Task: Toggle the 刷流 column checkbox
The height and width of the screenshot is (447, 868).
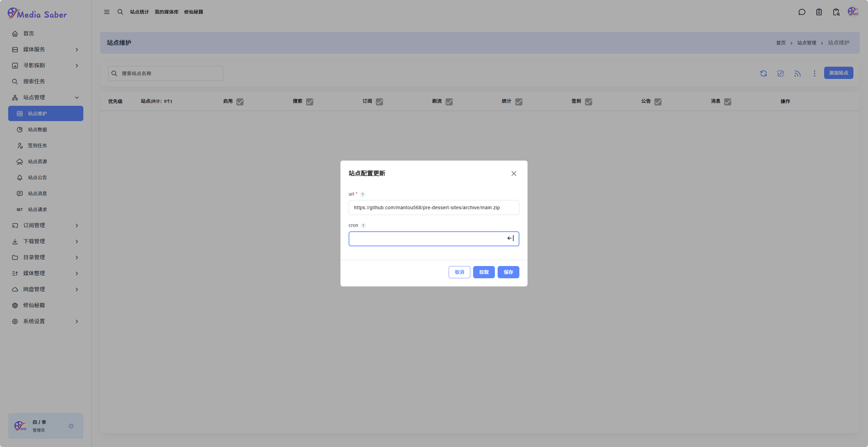Action: 449,102
